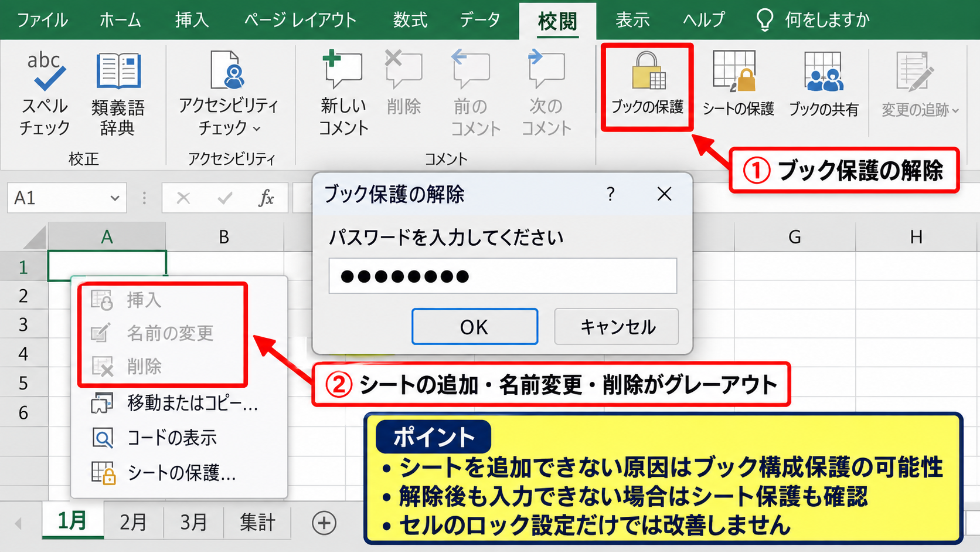
Task: Click the アクセシビリティチェック icon
Action: click(x=228, y=69)
